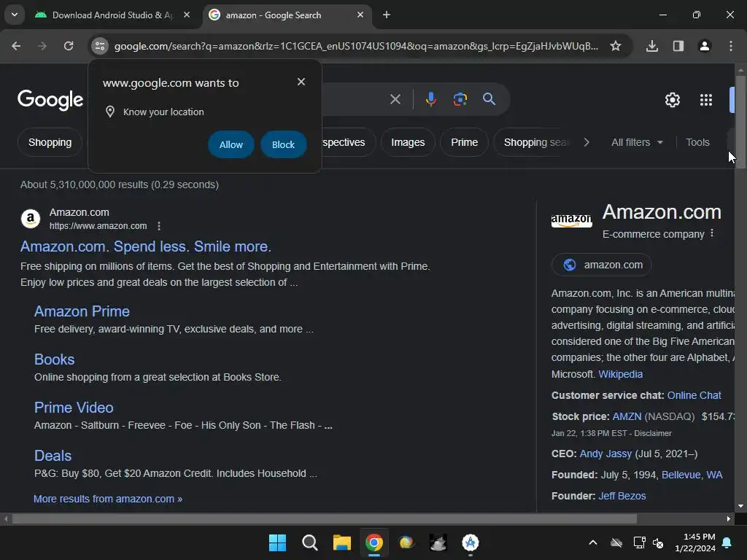This screenshot has height=560, width=747.
Task: Block google.com location access
Action: coord(284,144)
